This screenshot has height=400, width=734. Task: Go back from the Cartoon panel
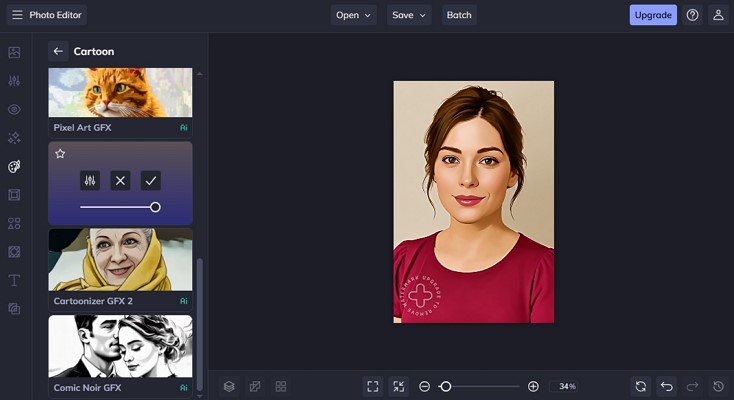pos(58,52)
